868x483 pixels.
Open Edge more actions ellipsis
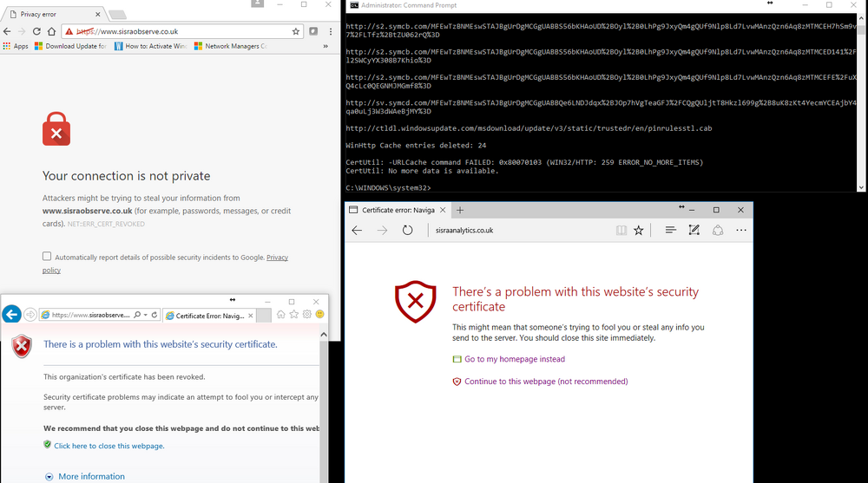tap(741, 230)
